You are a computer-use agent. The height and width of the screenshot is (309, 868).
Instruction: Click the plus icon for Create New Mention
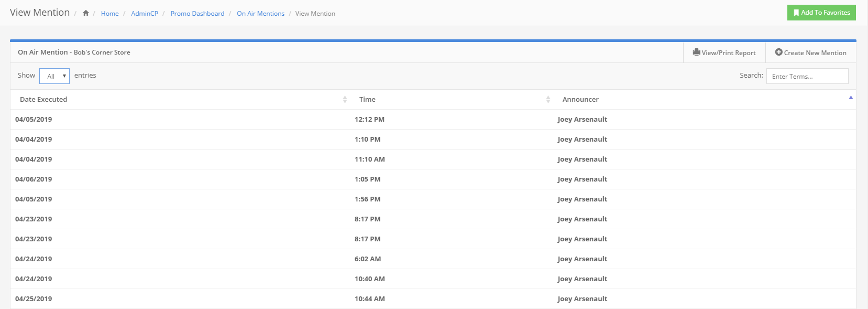(x=778, y=52)
